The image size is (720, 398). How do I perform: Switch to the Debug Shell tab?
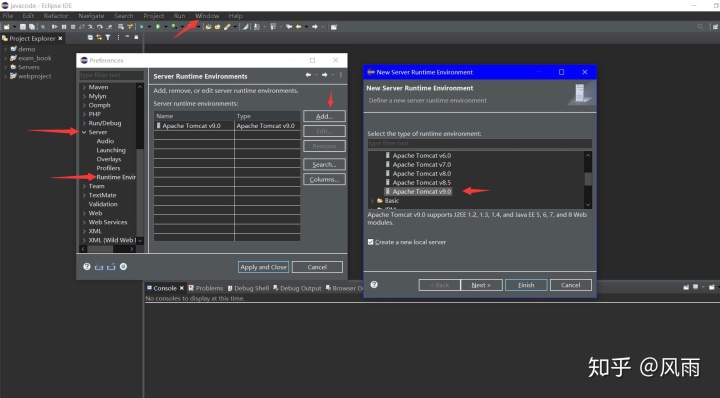tap(248, 288)
